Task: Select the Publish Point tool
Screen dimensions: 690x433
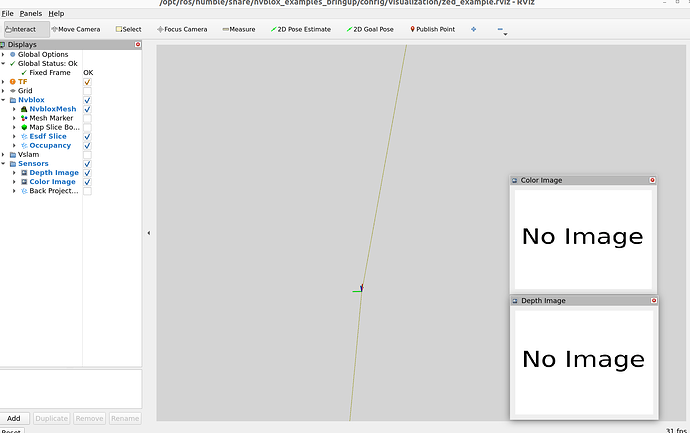Action: point(433,29)
